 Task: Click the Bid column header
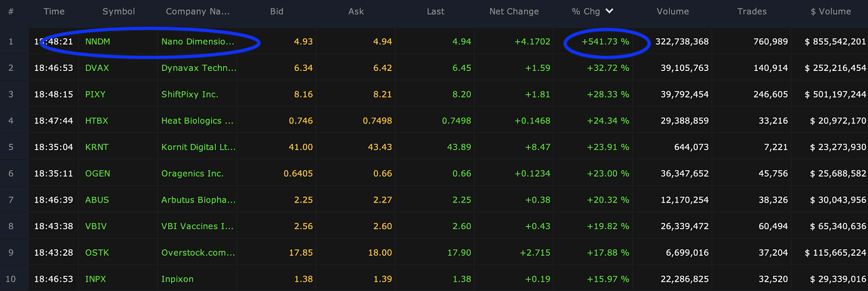point(277,11)
